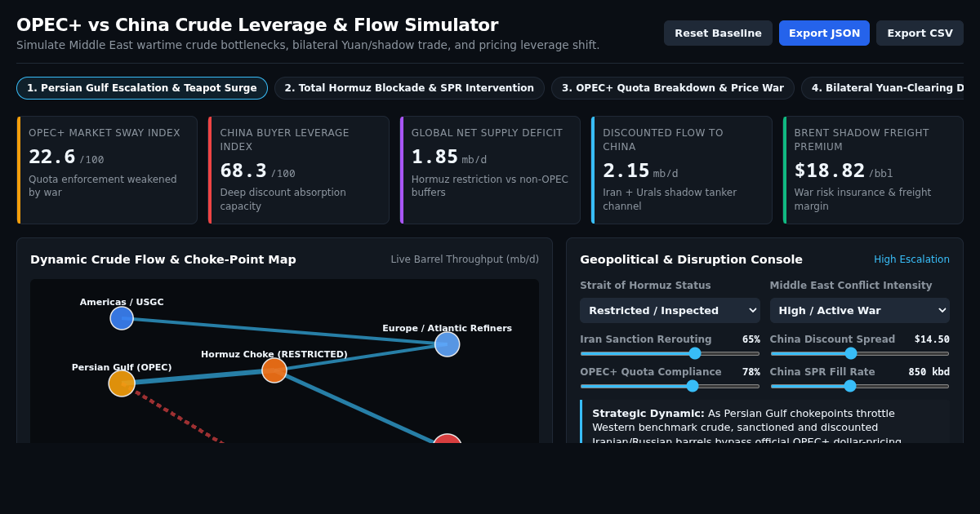Click the red node at map bottom
980x514 pixels.
448,440
